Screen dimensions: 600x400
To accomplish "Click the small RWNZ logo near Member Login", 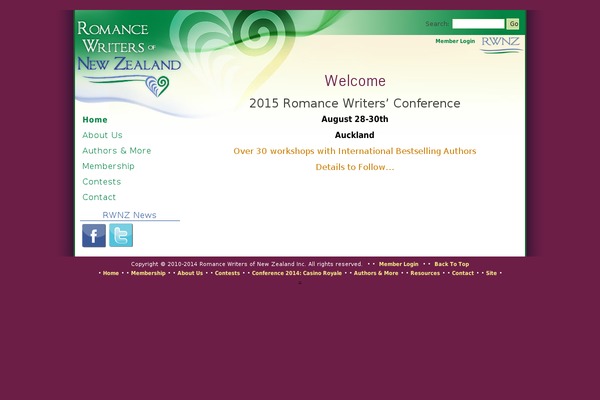I will (x=501, y=45).
